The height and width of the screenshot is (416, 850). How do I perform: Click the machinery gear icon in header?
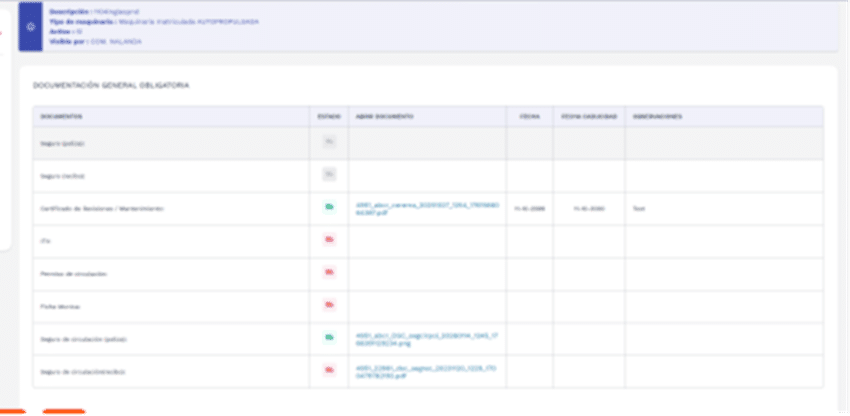click(x=29, y=27)
